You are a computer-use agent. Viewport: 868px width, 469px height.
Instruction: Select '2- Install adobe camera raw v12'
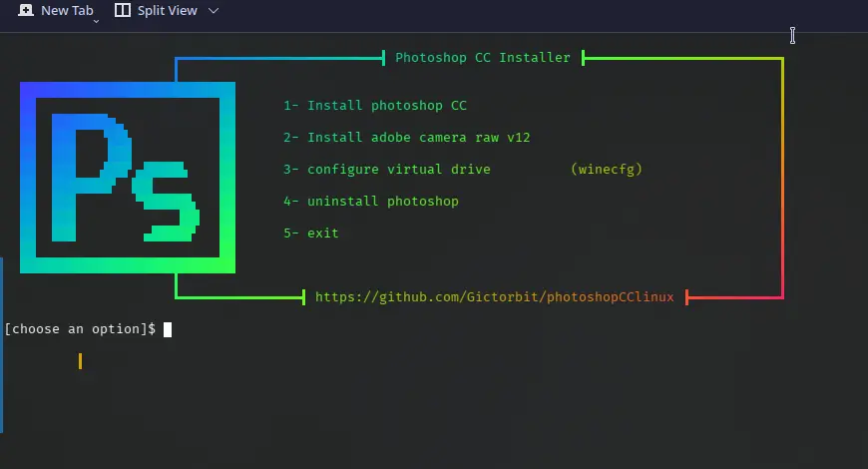coord(406,138)
